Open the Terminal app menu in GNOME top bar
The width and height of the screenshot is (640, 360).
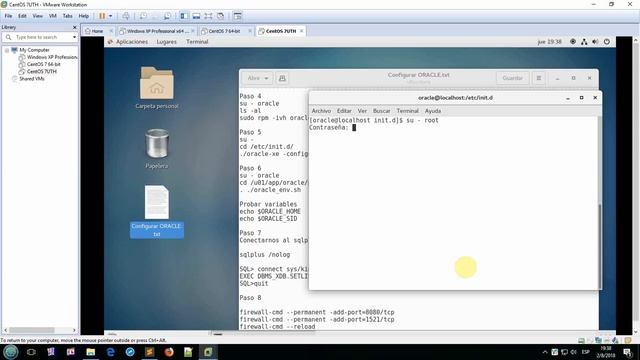pyautogui.click(x=197, y=42)
